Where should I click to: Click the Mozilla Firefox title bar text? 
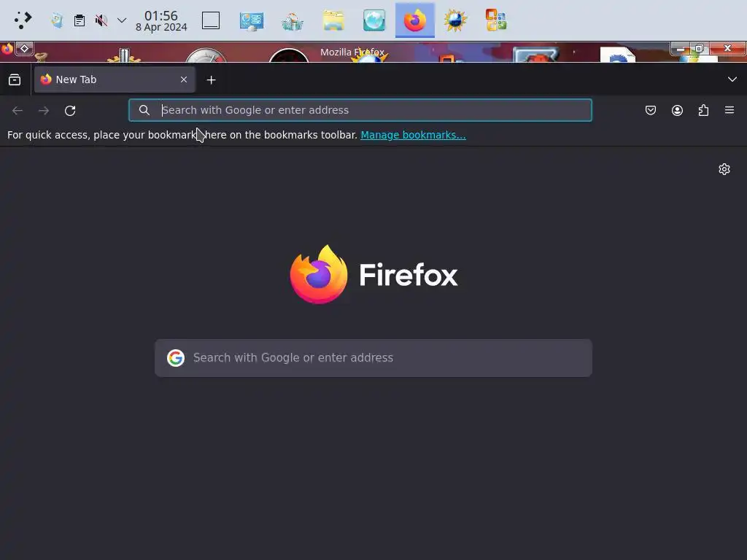coord(352,52)
